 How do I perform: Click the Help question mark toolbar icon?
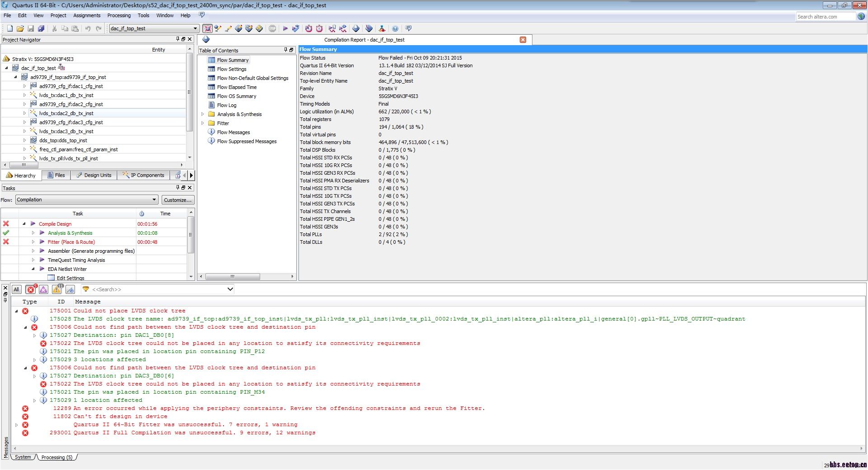tap(395, 28)
